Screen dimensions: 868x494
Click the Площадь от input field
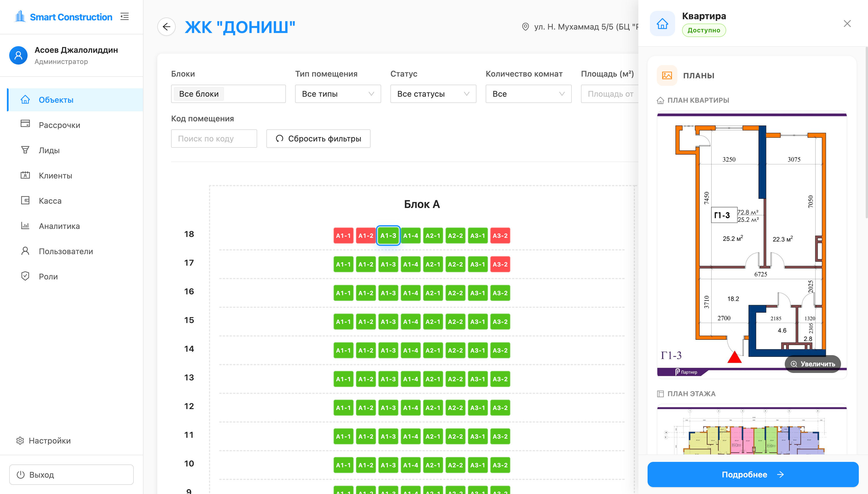point(610,94)
